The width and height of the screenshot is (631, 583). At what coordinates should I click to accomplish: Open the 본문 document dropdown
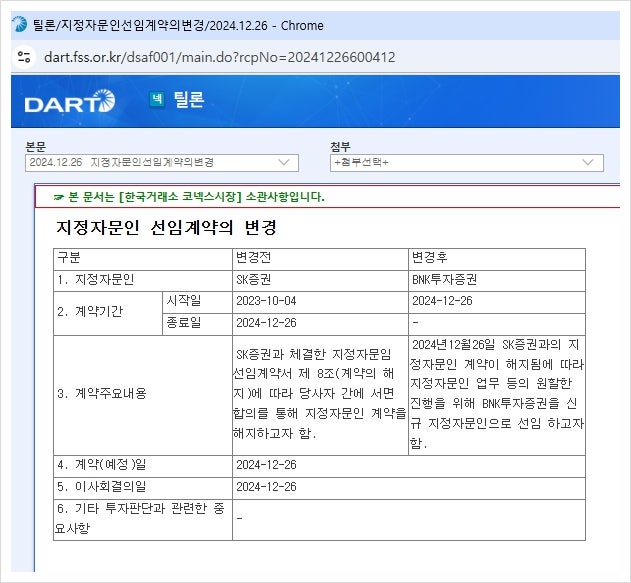point(162,163)
